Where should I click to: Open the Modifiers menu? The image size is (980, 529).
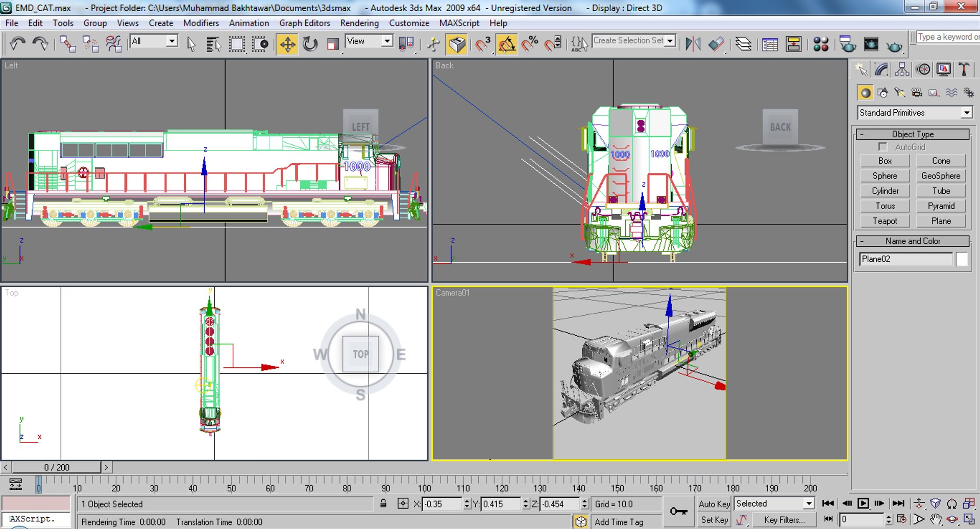[201, 23]
